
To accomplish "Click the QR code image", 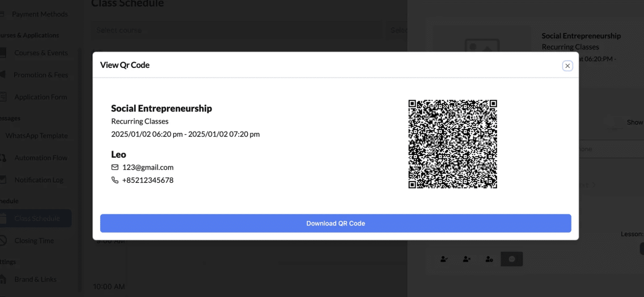I will click(x=453, y=144).
